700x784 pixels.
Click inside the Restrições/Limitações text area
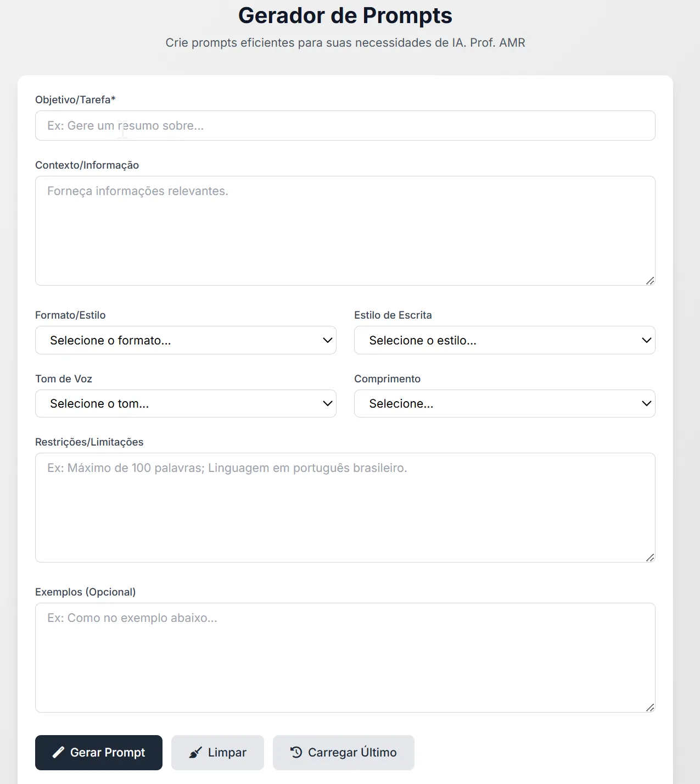point(345,508)
